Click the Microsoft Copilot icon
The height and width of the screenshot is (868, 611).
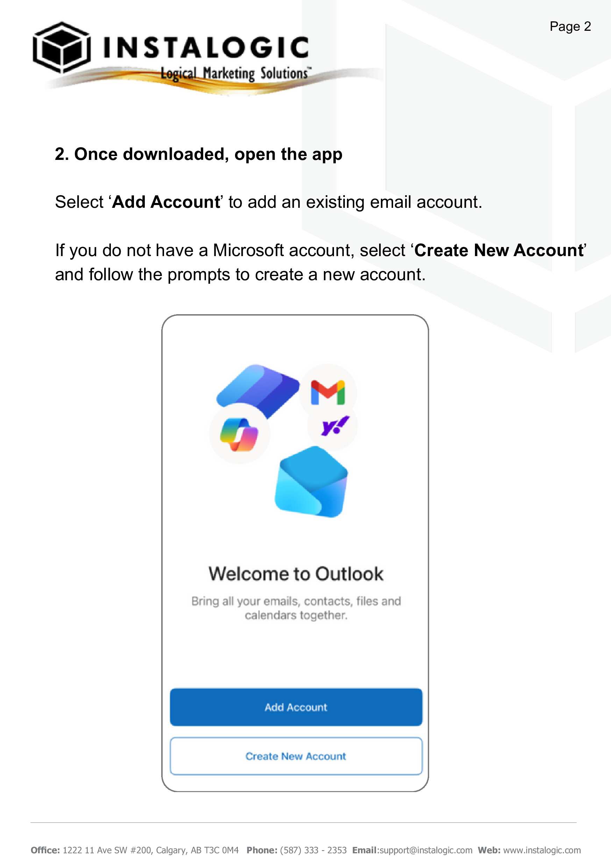pos(240,434)
